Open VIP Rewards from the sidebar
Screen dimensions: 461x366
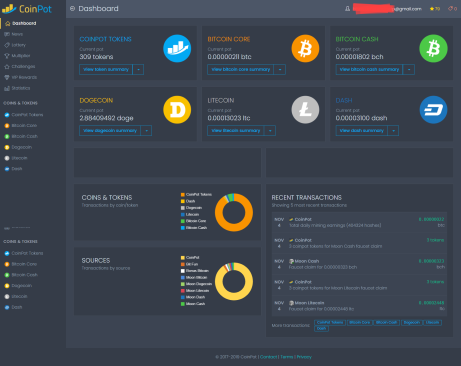[20, 77]
